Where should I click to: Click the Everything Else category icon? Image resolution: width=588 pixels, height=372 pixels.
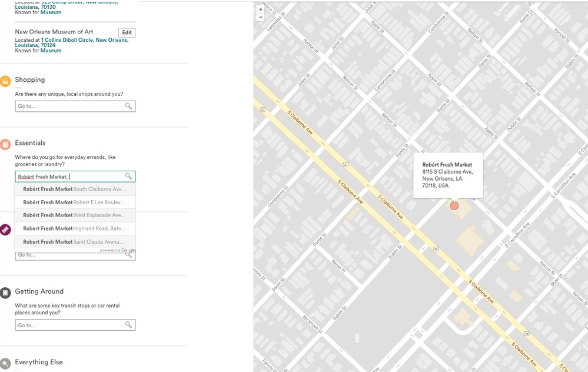[x=5, y=364]
